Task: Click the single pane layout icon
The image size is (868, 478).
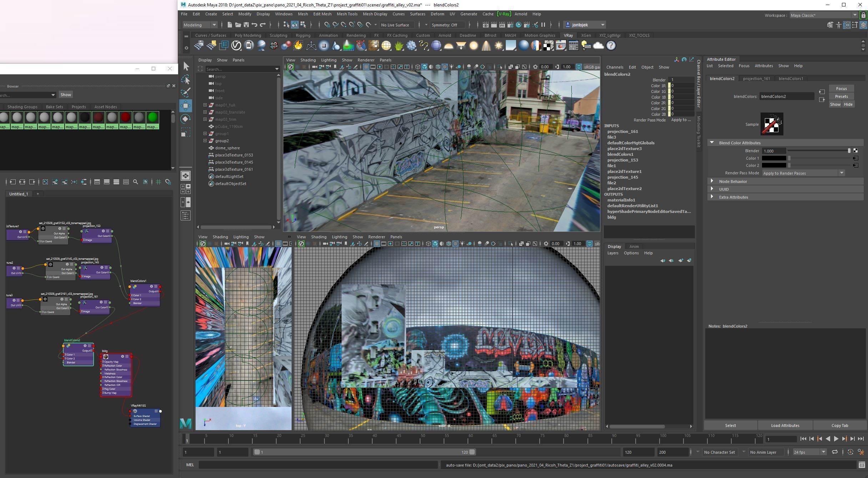Action: click(186, 175)
